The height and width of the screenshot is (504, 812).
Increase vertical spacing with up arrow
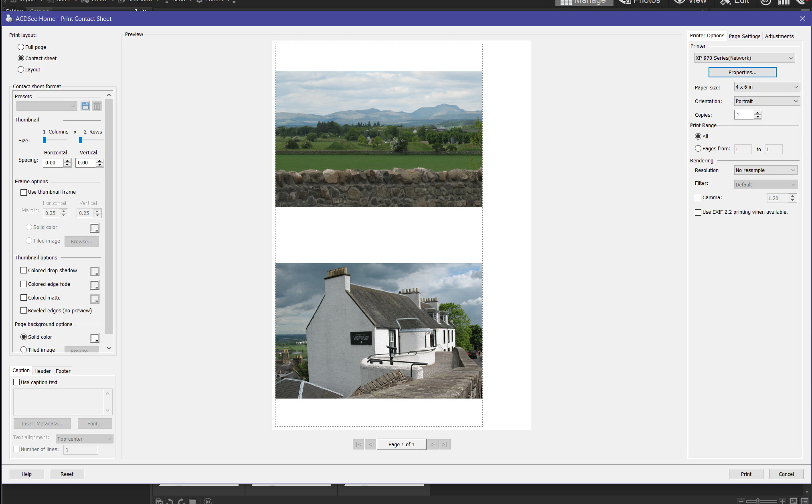click(x=100, y=160)
